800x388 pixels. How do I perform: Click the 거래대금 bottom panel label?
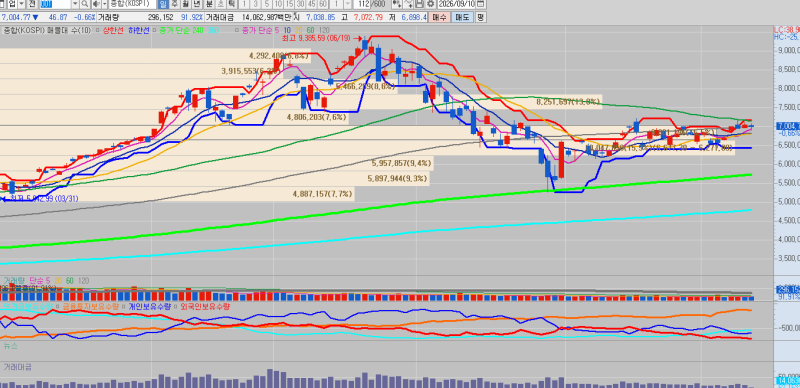coord(17,367)
